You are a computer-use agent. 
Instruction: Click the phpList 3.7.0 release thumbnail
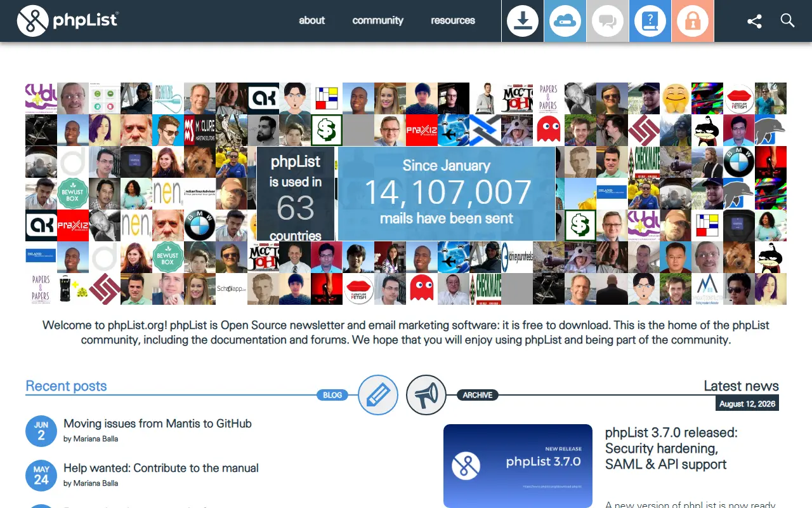pyautogui.click(x=518, y=466)
